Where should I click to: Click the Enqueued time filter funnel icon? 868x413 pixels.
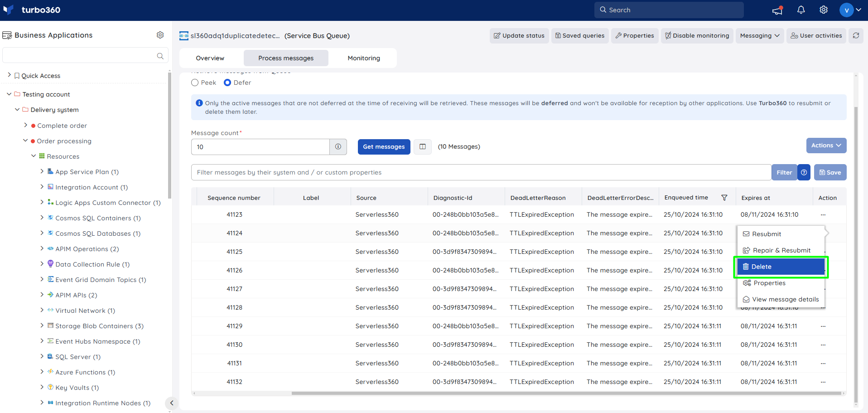[724, 198]
